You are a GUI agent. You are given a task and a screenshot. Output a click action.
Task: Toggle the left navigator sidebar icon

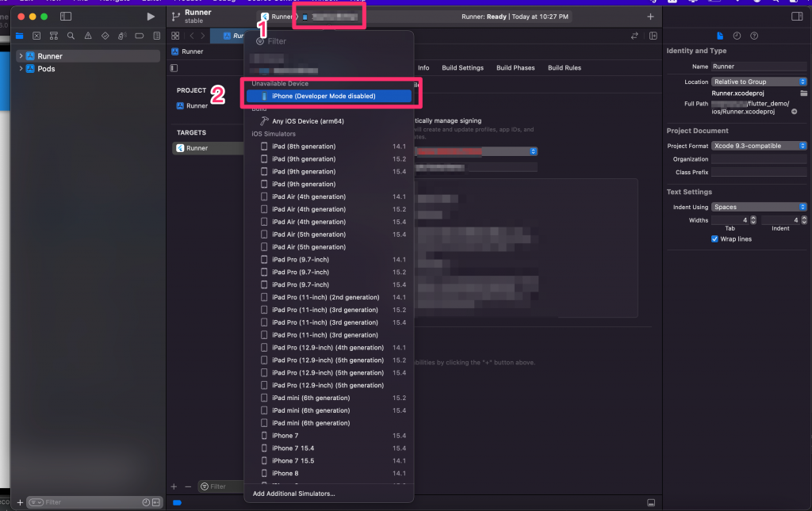(66, 17)
